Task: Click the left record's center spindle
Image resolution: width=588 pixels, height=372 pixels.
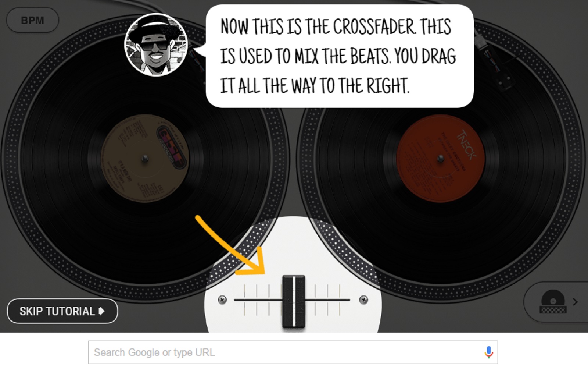Action: coord(145,159)
